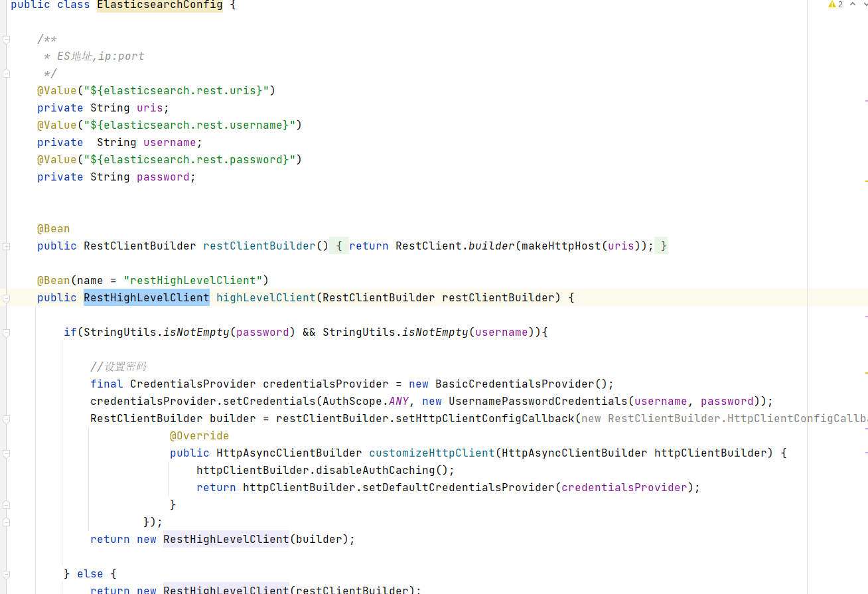868x594 pixels.
Task: Collapse the ES地址 Javadoc comment at its /** line
Action: 6,40
